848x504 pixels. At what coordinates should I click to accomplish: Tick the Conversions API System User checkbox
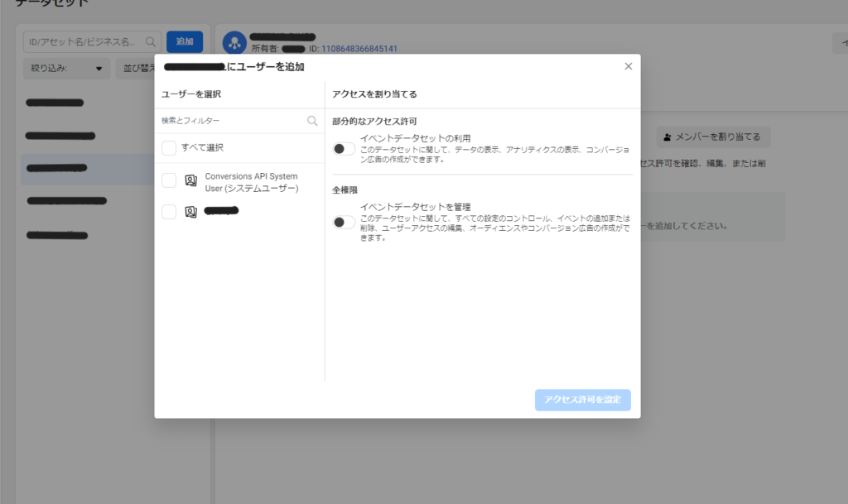[169, 180]
